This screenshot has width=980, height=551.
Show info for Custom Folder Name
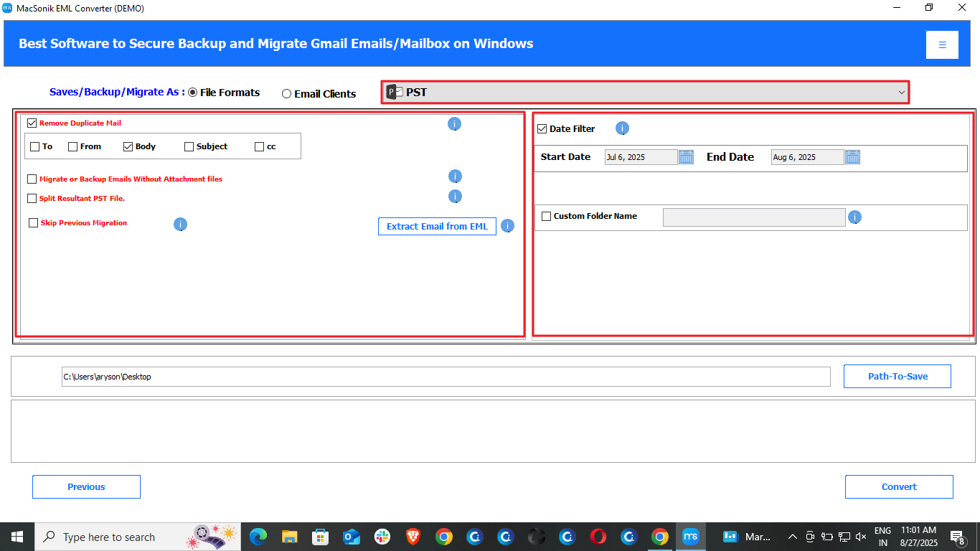(x=854, y=217)
